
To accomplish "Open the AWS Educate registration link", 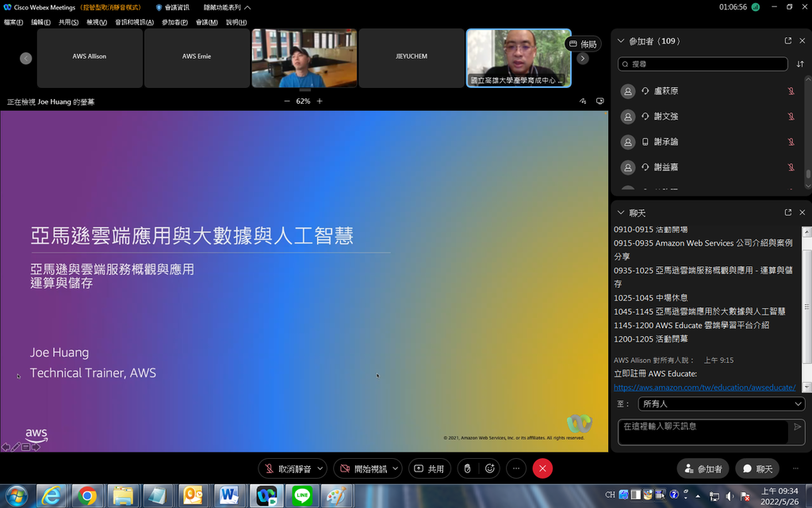I will (704, 387).
